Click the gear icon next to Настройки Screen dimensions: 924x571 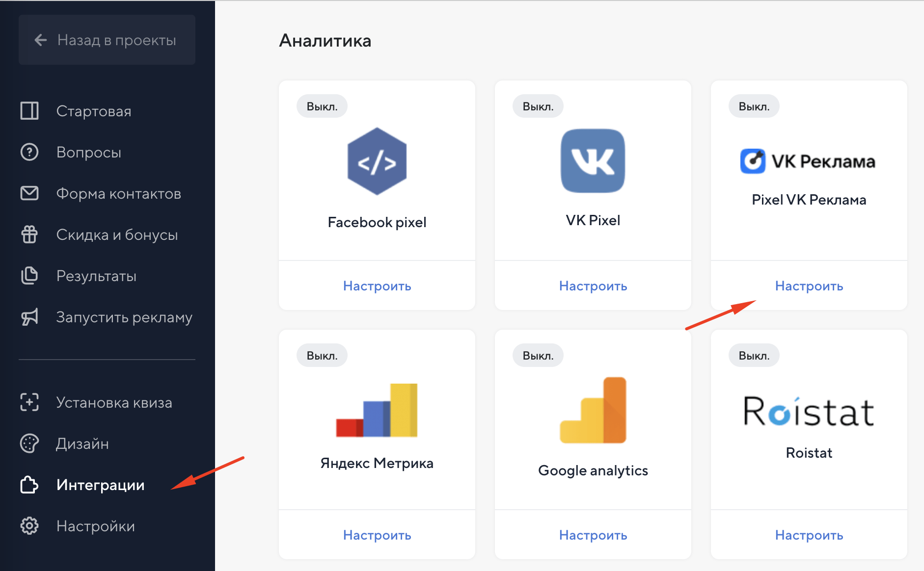click(x=29, y=526)
